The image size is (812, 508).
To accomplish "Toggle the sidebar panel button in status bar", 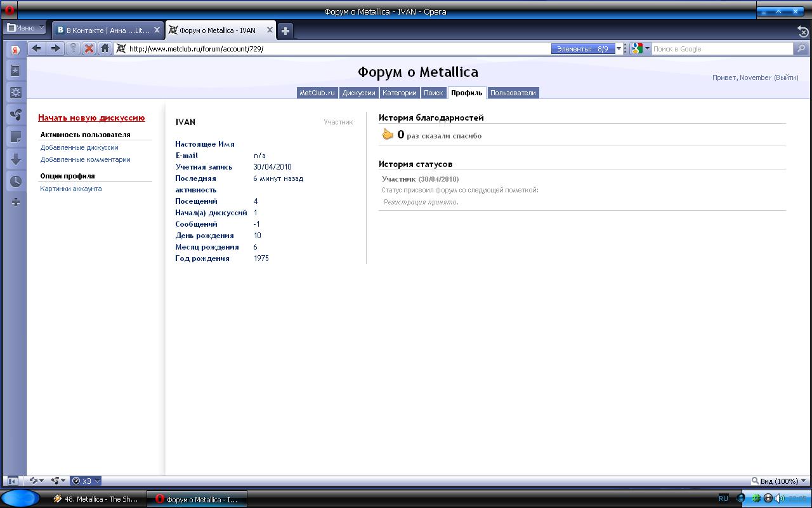I will pyautogui.click(x=11, y=481).
